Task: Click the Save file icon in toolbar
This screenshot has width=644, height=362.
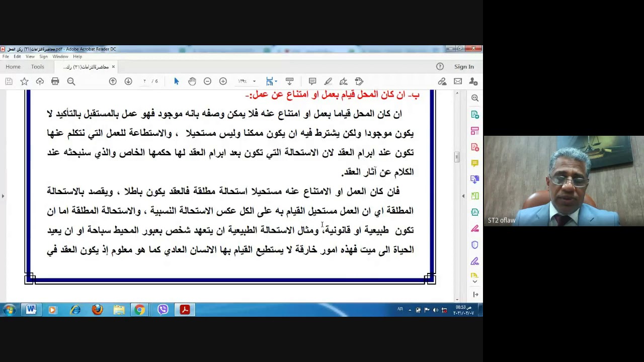Action: click(x=9, y=81)
